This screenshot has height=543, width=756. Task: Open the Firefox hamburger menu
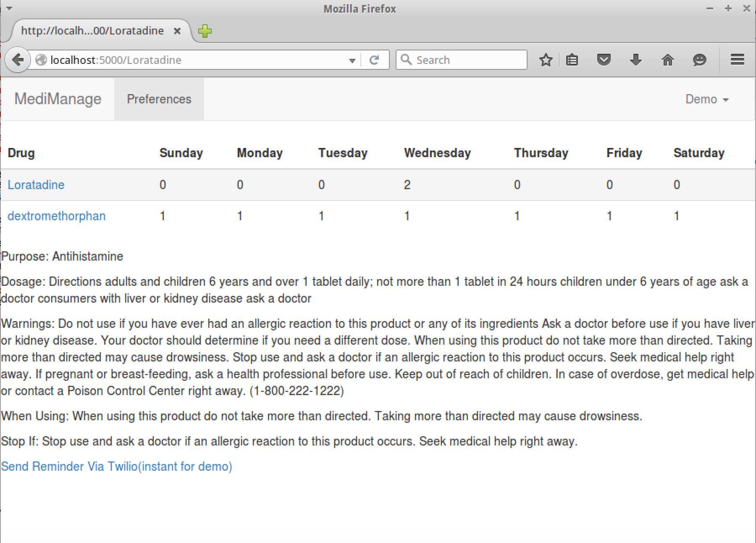[x=737, y=60]
